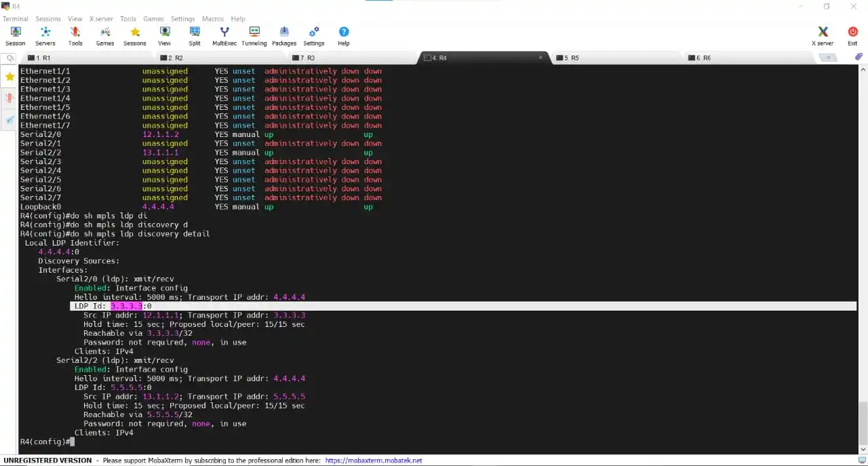Open the Servers toolbar icon

(45, 36)
